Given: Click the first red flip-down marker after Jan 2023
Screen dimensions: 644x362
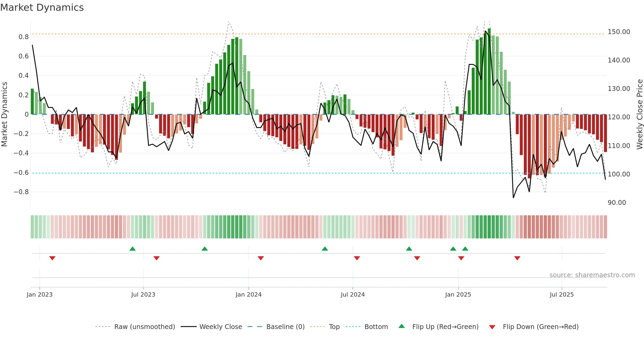Looking at the screenshot, I should pos(52,258).
